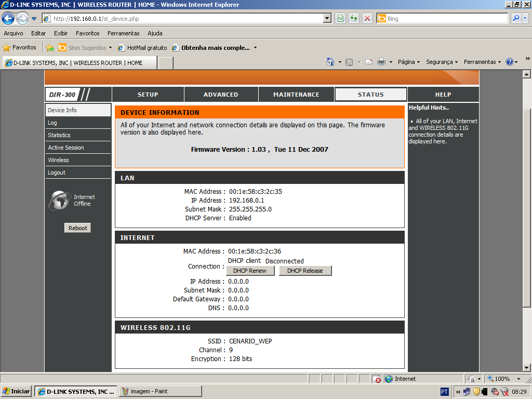
Task: Click the Internet zone globe icon
Action: click(x=389, y=379)
